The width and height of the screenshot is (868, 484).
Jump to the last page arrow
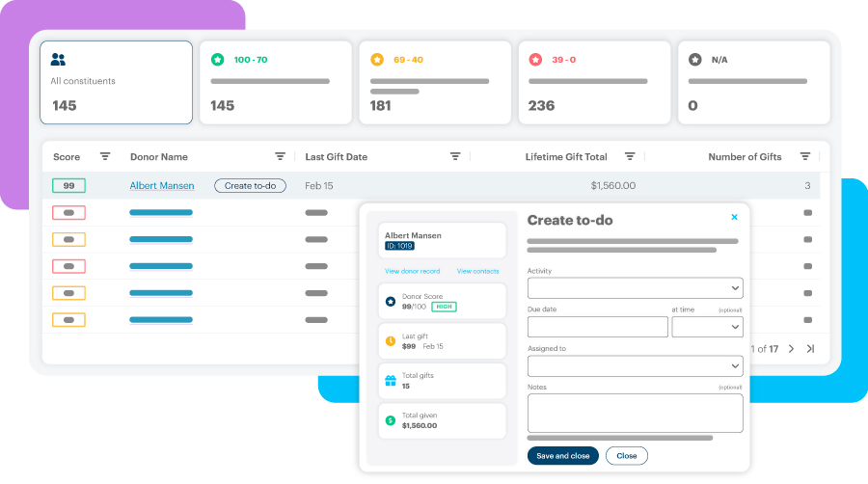(810, 349)
